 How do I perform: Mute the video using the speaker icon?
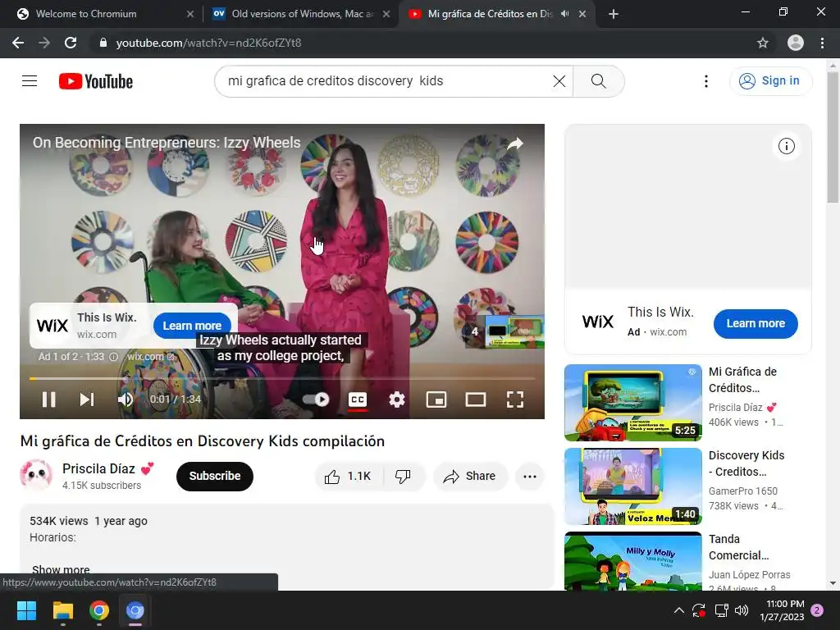tap(126, 399)
